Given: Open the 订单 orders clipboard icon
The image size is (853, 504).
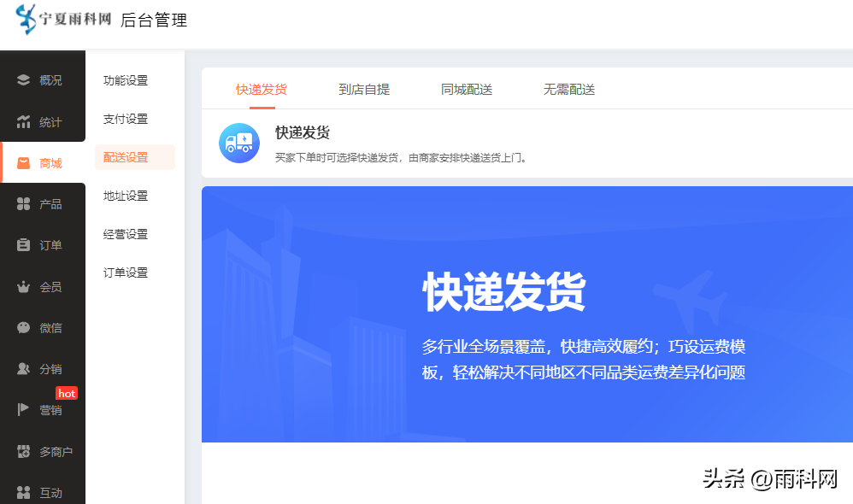Looking at the screenshot, I should (x=24, y=245).
